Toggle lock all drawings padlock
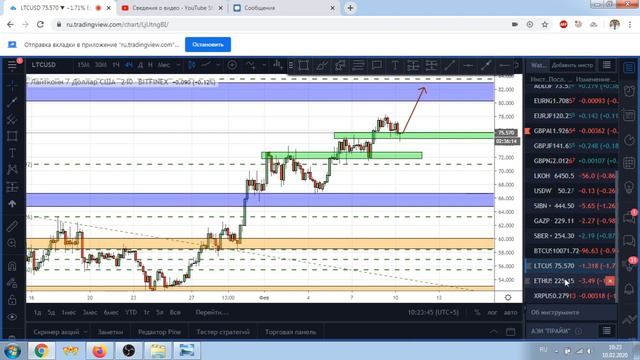This screenshot has width=640, height=360. pos(12,300)
